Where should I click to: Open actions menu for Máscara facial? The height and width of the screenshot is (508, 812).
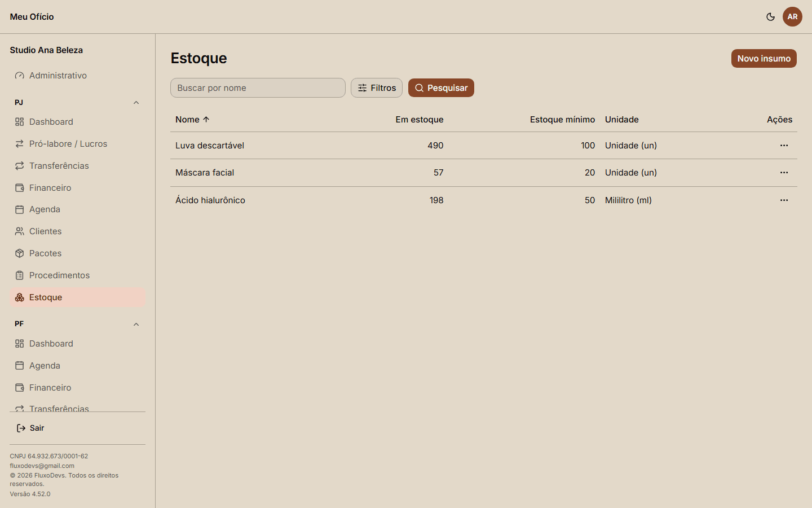click(784, 173)
